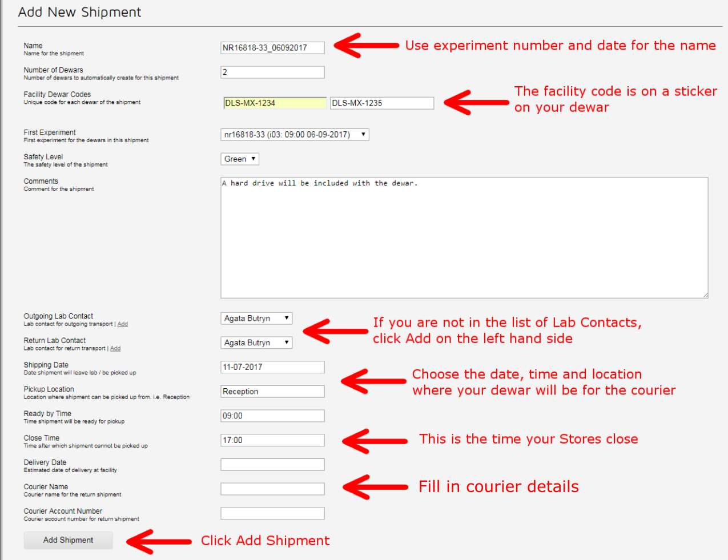Click the empty Delivery Date field

point(272,465)
